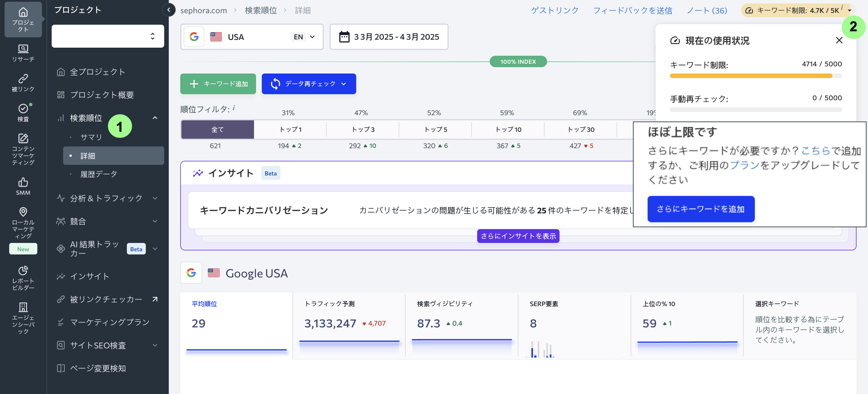
Task: Click the キーワード追加 button
Action: coord(218,84)
